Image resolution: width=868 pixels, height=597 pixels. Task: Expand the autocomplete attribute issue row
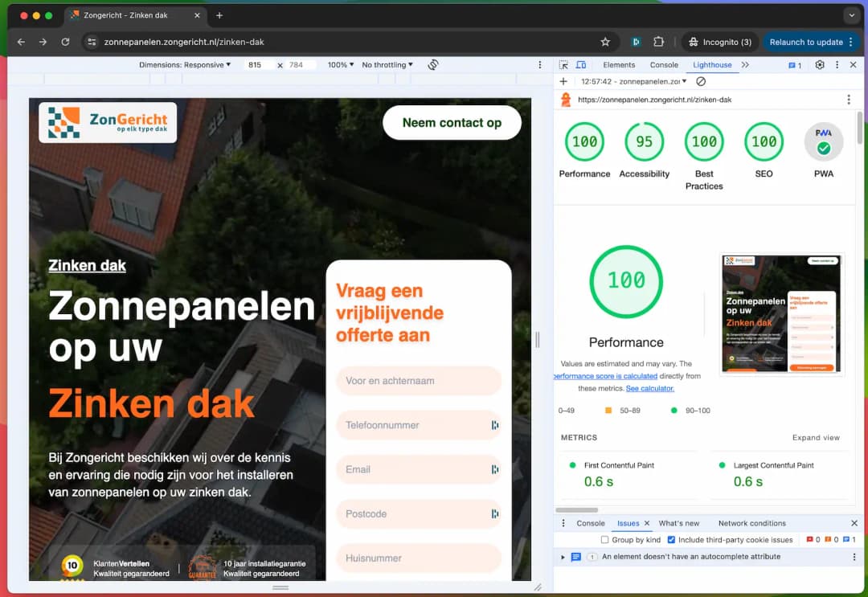click(563, 557)
